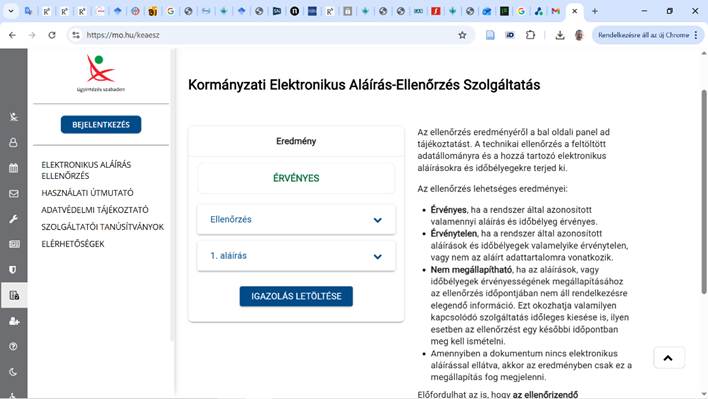The width and height of the screenshot is (708, 399).
Task: Click the ÉRVÉNYES result text
Action: pyautogui.click(x=296, y=178)
